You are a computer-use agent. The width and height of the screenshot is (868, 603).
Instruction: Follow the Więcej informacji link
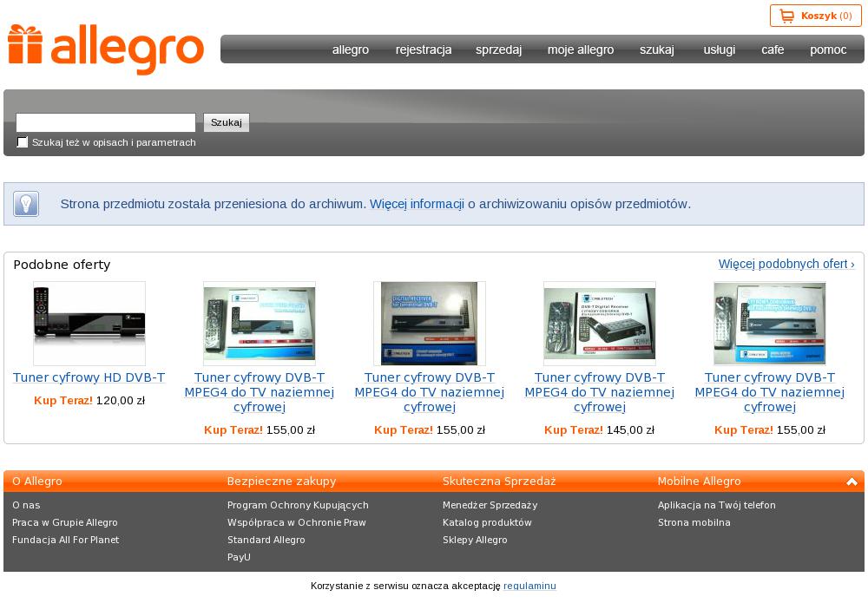(x=417, y=204)
